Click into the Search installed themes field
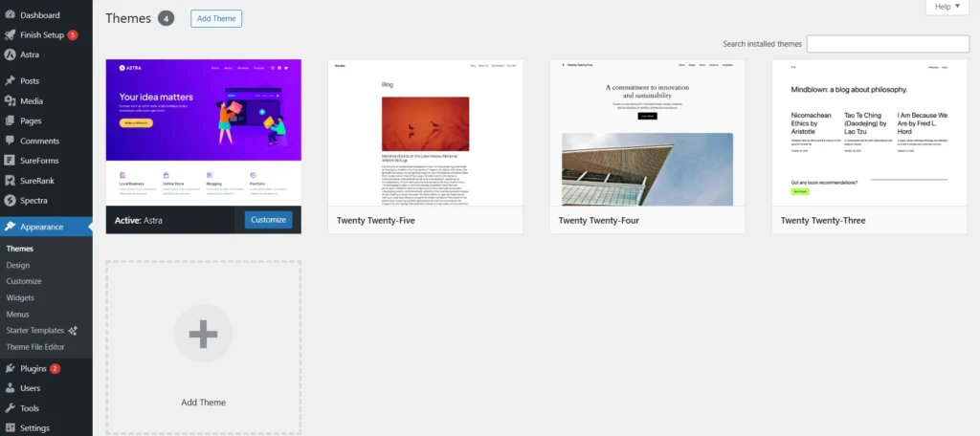 (x=887, y=44)
